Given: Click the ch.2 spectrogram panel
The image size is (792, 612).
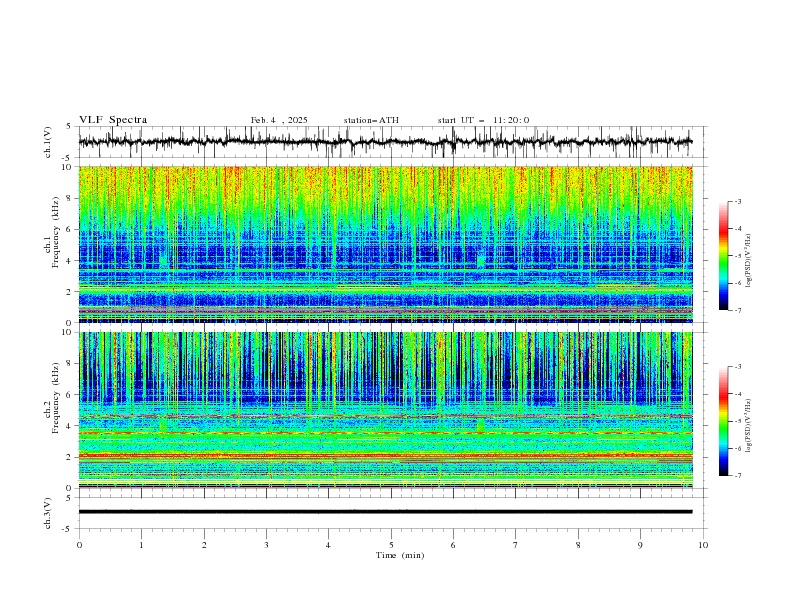Looking at the screenshot, I should pyautogui.click(x=385, y=410).
